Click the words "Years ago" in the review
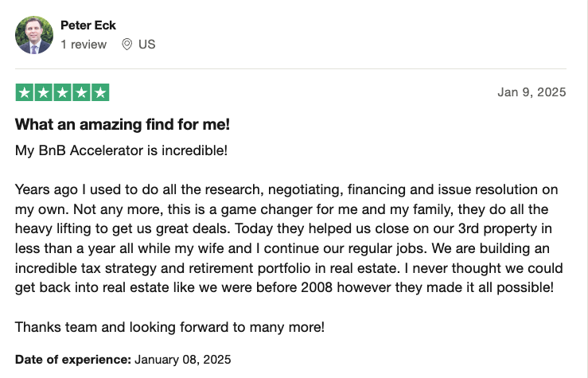The image size is (588, 378). tap(42, 189)
